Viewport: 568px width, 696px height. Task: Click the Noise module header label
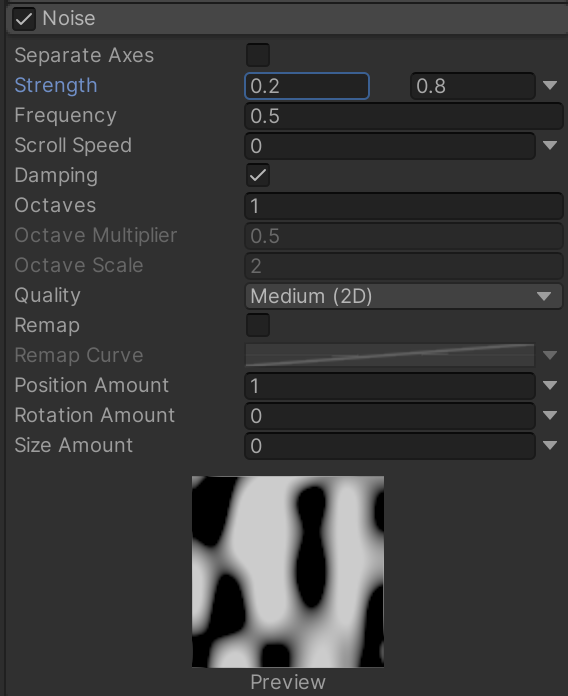click(x=69, y=19)
